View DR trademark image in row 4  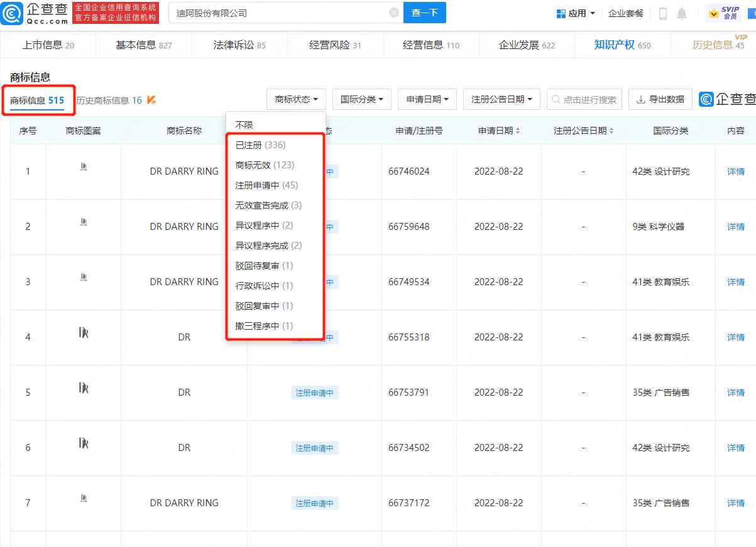[84, 333]
